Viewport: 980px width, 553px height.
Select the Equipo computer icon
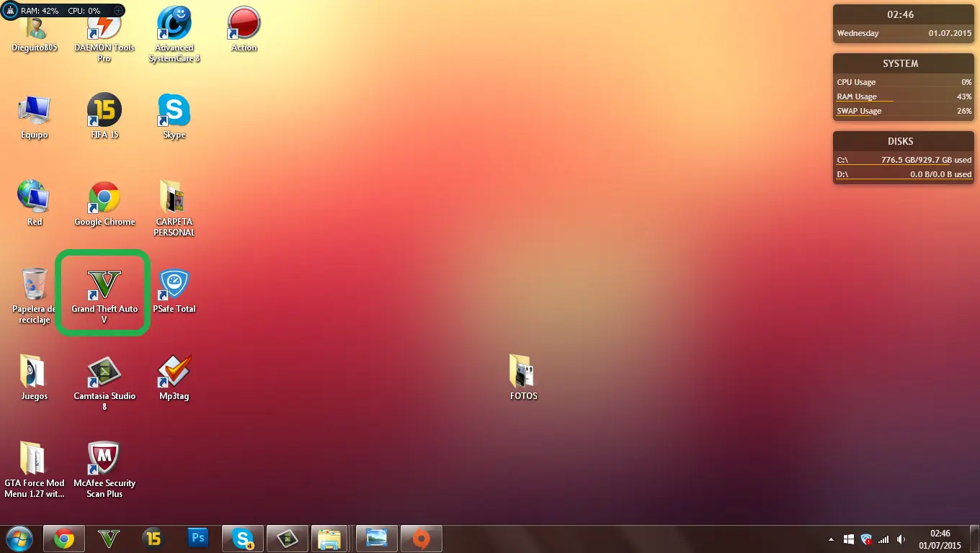(35, 117)
